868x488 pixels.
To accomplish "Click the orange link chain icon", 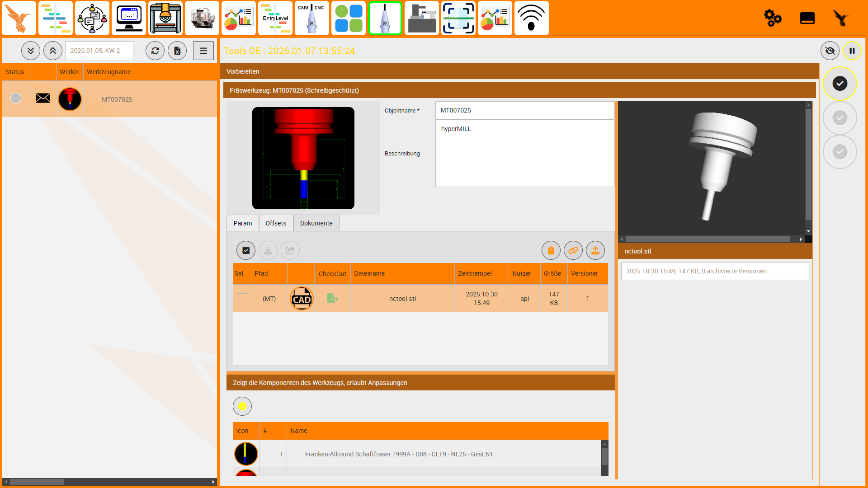I will (x=573, y=250).
